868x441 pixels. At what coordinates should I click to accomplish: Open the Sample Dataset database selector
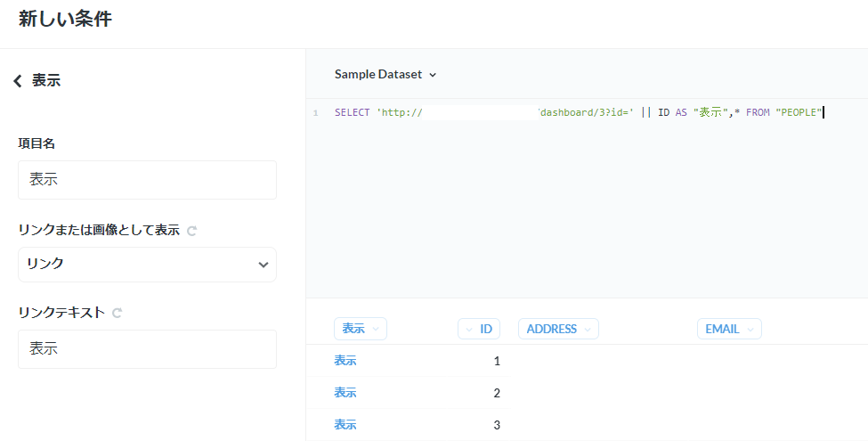point(385,74)
